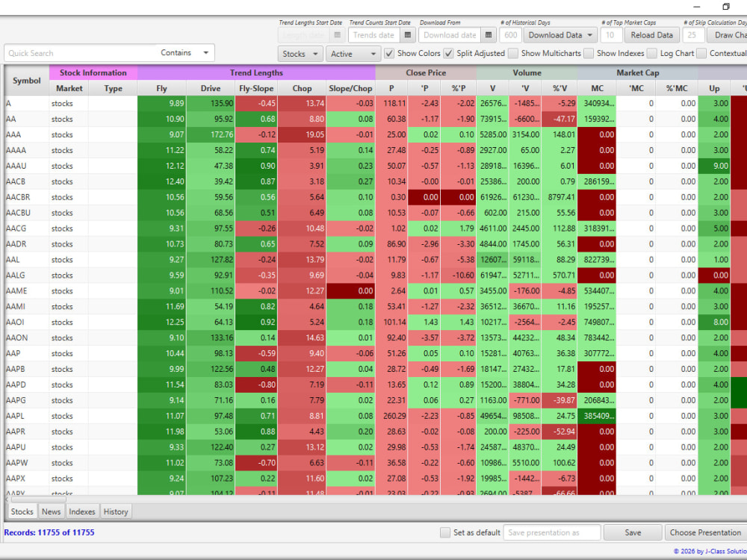Viewport: 747px width, 560px height.
Task: Switch to the History tab
Action: coord(116,511)
